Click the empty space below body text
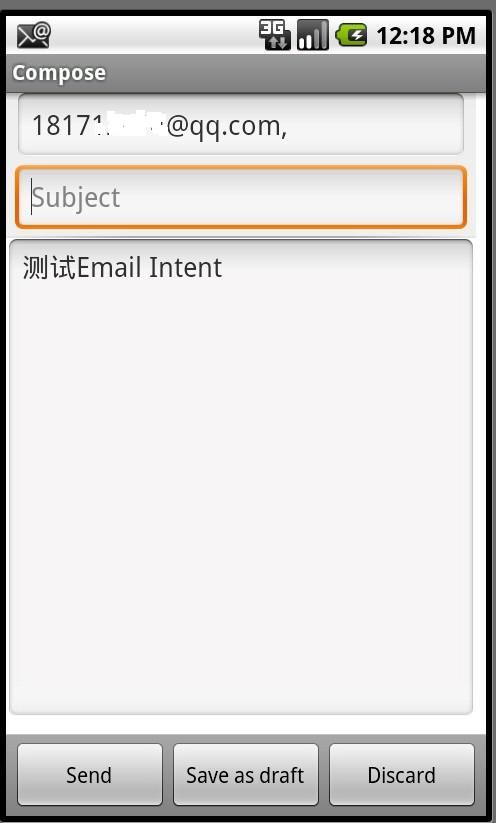Viewport: 496px width, 823px height. click(x=241, y=499)
